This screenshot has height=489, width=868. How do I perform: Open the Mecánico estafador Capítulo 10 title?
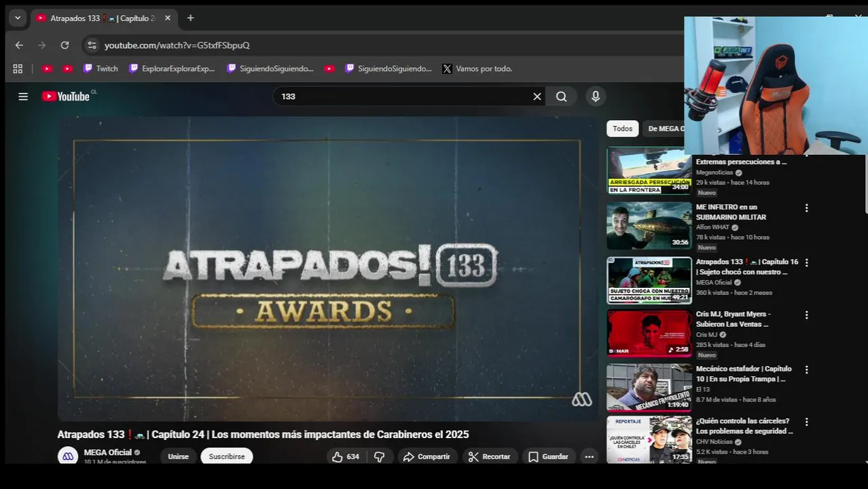click(x=744, y=374)
